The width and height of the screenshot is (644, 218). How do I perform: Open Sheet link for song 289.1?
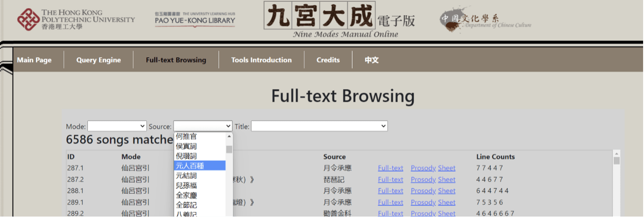(x=447, y=202)
